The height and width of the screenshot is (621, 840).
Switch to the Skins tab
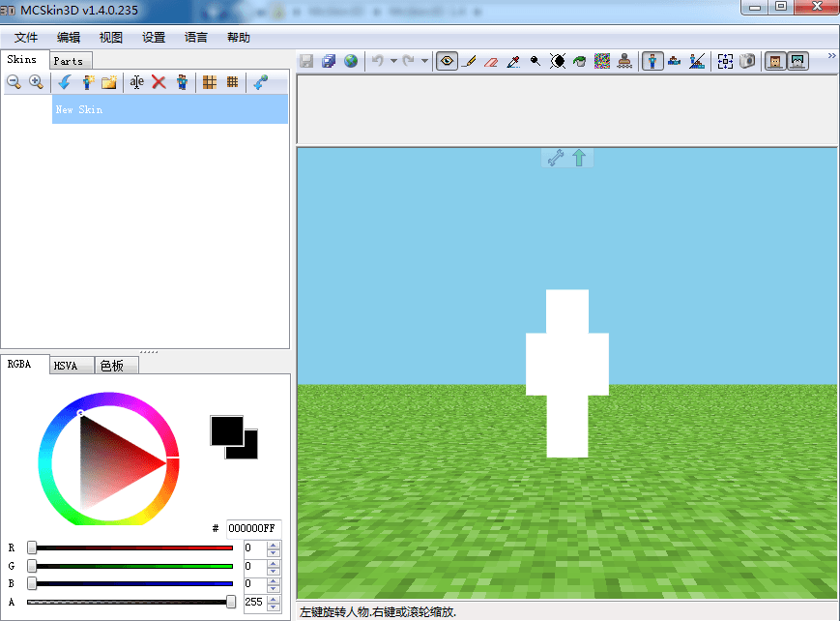coord(22,60)
